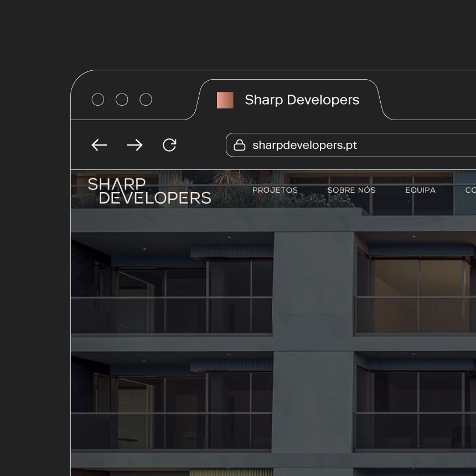Screen dimensions: 476x476
Task: Visit the EQUIPA page
Action: [420, 190]
